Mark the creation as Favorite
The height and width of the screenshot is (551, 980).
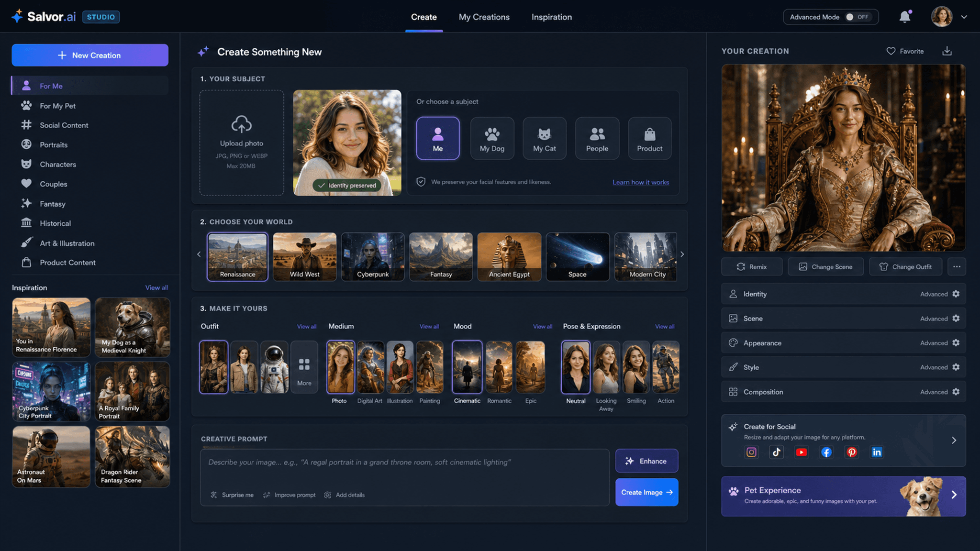tap(905, 51)
